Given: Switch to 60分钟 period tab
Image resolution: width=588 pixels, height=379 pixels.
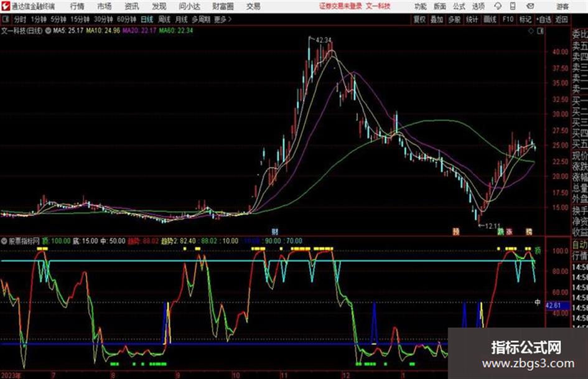Looking at the screenshot, I should (x=126, y=19).
